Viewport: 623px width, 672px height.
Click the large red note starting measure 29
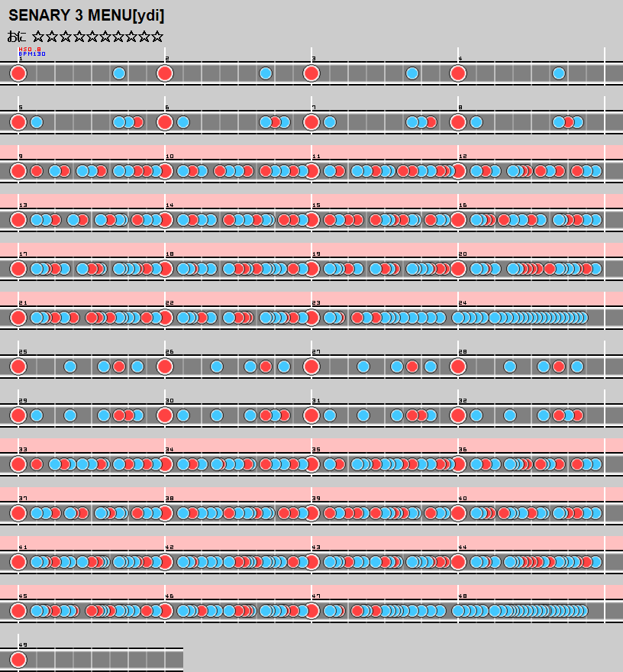[x=18, y=415]
